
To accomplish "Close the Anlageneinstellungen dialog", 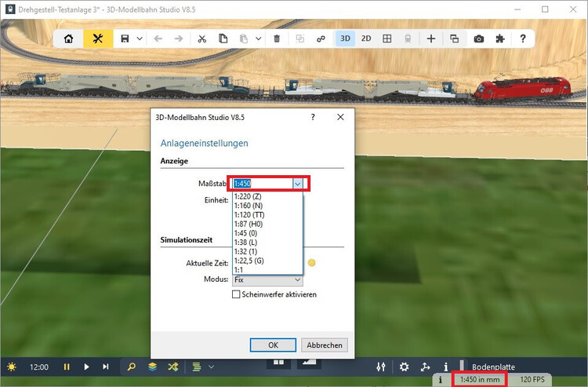I will [340, 117].
